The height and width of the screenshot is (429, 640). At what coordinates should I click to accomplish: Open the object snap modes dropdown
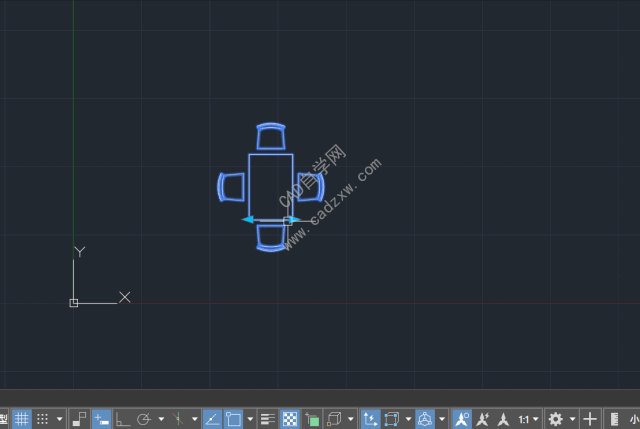point(250,419)
